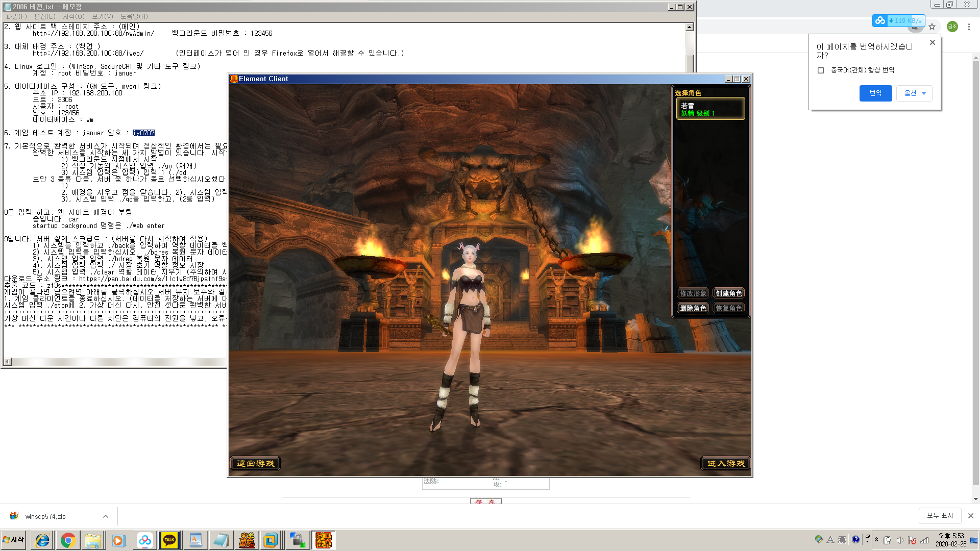980x551 pixels.
Task: Check always translate Chinese checkbox
Action: point(821,70)
